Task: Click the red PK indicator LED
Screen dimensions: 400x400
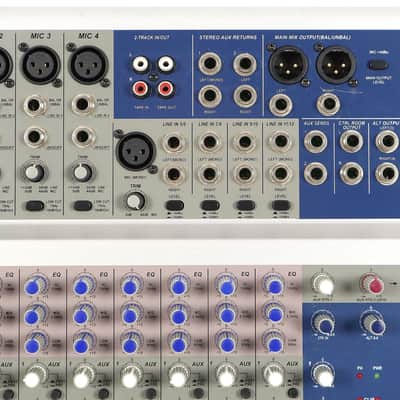Action: tap(360, 376)
